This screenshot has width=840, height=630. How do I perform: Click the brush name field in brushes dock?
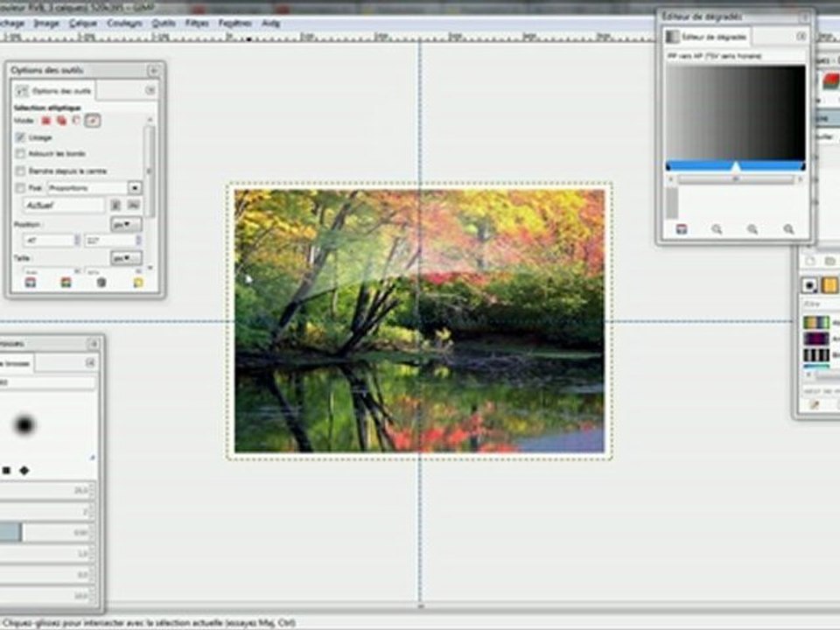coord(47,382)
